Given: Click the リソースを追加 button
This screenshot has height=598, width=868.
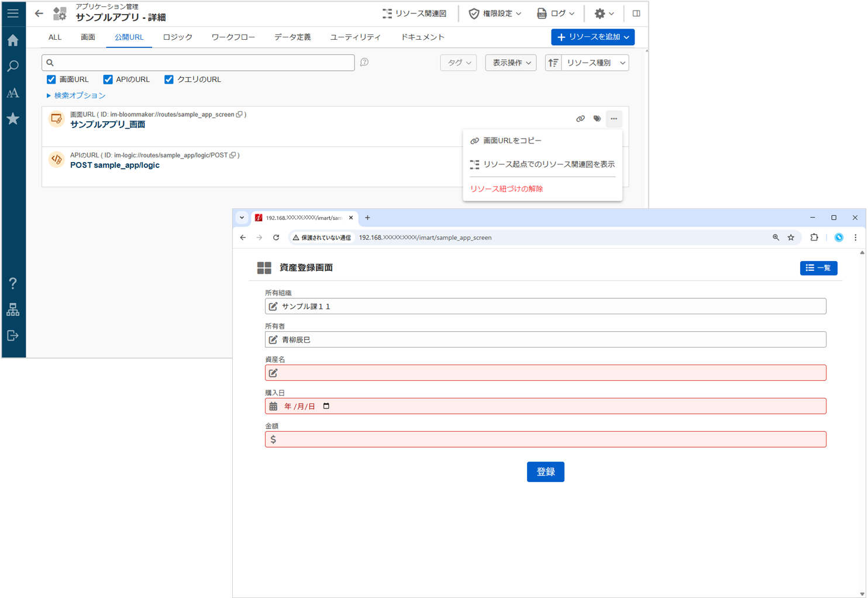Looking at the screenshot, I should click(592, 37).
